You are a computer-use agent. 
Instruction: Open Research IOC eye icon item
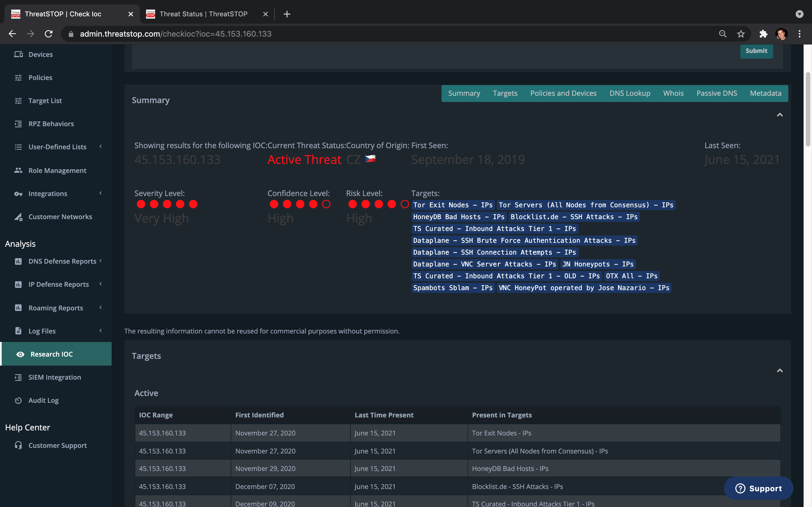tap(21, 354)
